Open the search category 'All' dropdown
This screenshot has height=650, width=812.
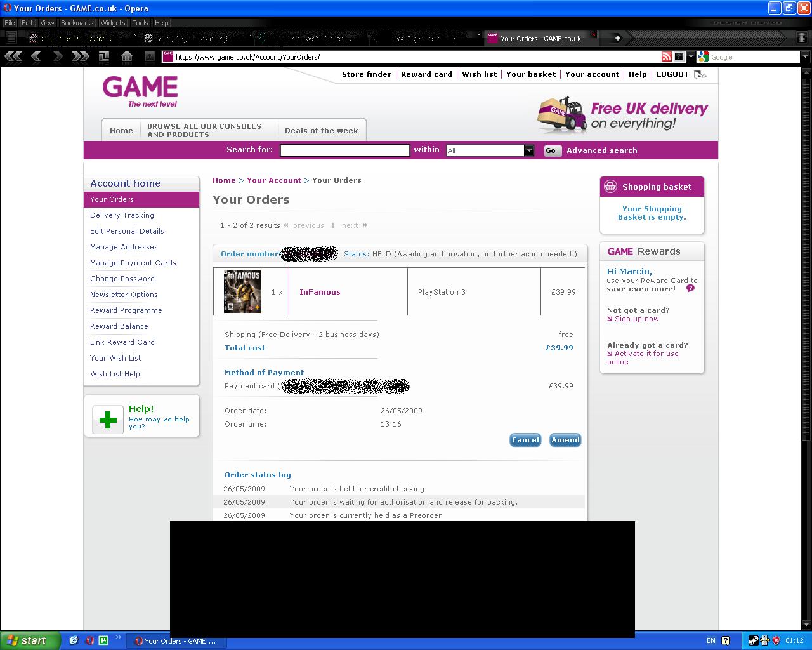point(529,150)
